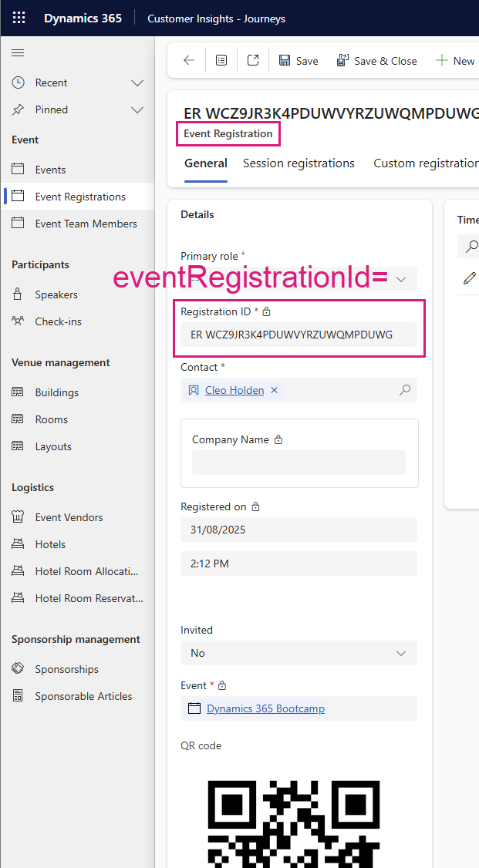Click the Details section heading
The image size is (479, 868).
(197, 215)
